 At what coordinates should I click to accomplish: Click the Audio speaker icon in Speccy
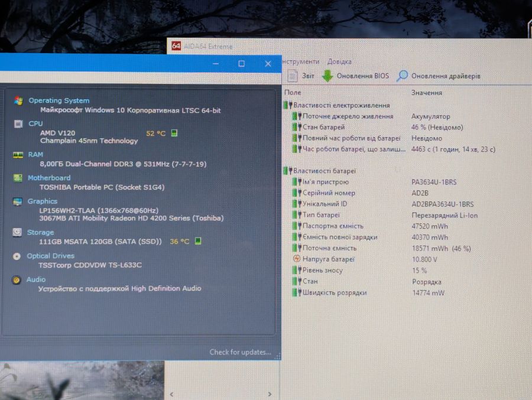pos(16,280)
